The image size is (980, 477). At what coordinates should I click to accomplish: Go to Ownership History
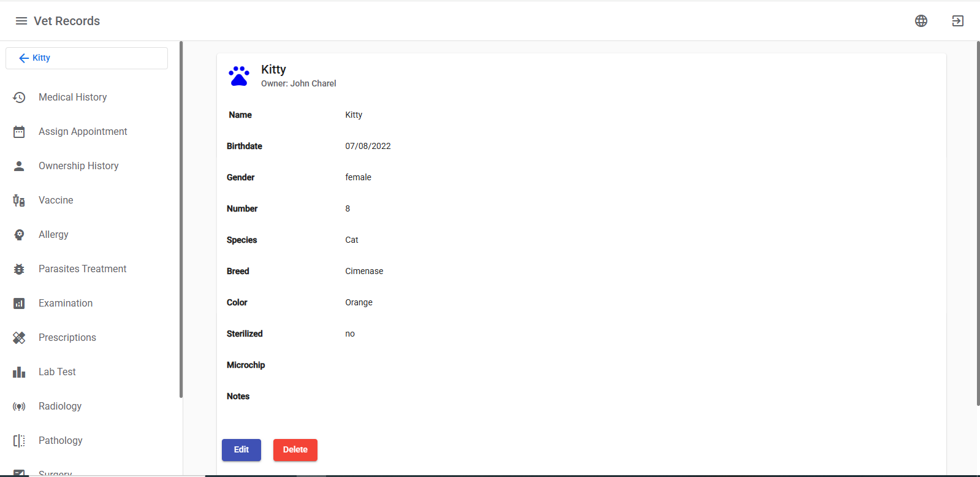78,166
